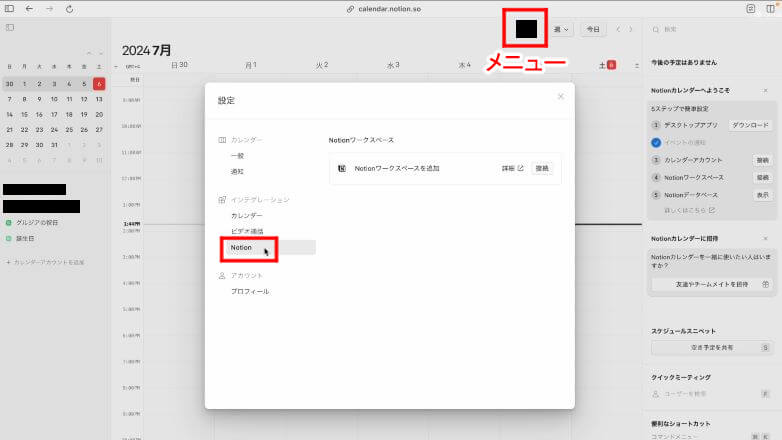
Task: Click the search magnifier icon
Action: (655, 29)
